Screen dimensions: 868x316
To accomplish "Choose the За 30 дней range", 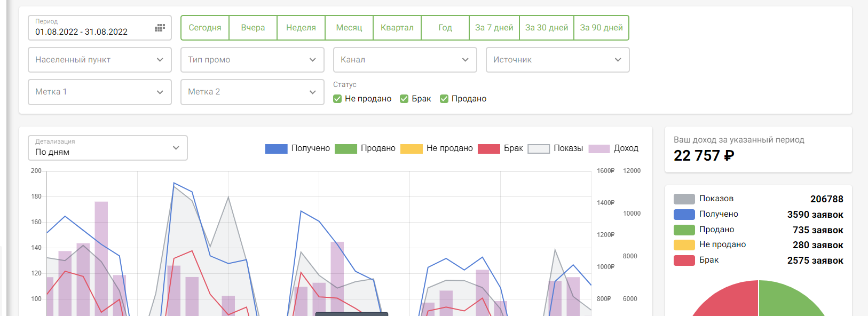I will coord(547,28).
